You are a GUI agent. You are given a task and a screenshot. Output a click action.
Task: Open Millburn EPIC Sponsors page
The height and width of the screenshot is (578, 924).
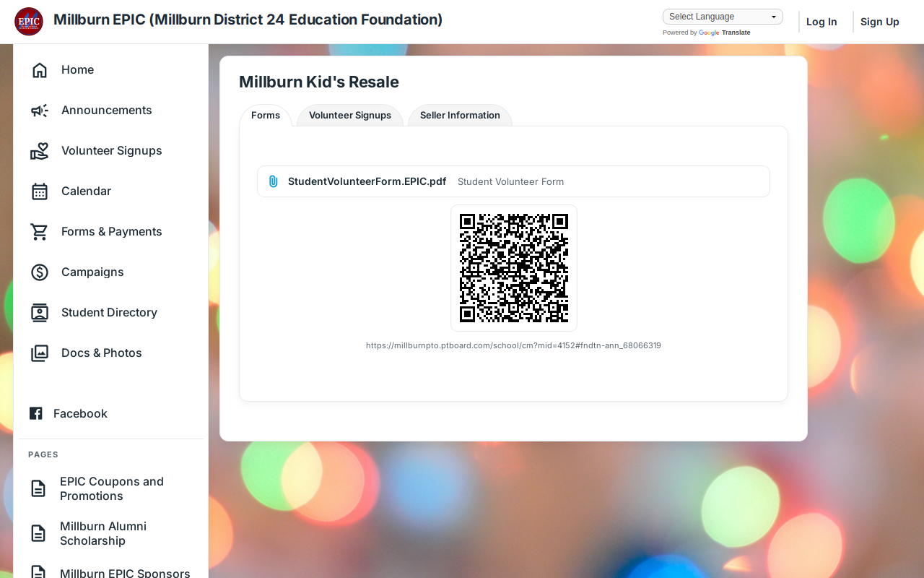[125, 573]
